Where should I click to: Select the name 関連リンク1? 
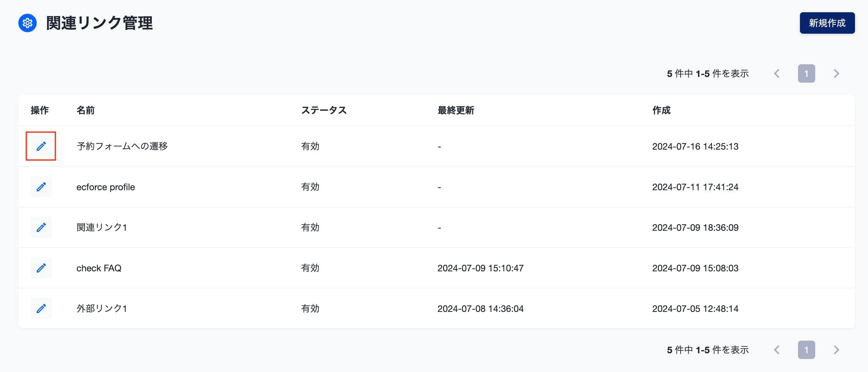(x=102, y=227)
